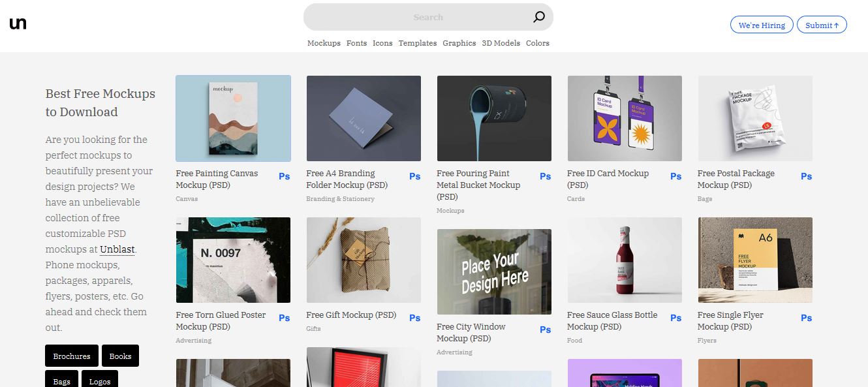Click the Ps icon beside A4 Branding Folder

coord(415,176)
